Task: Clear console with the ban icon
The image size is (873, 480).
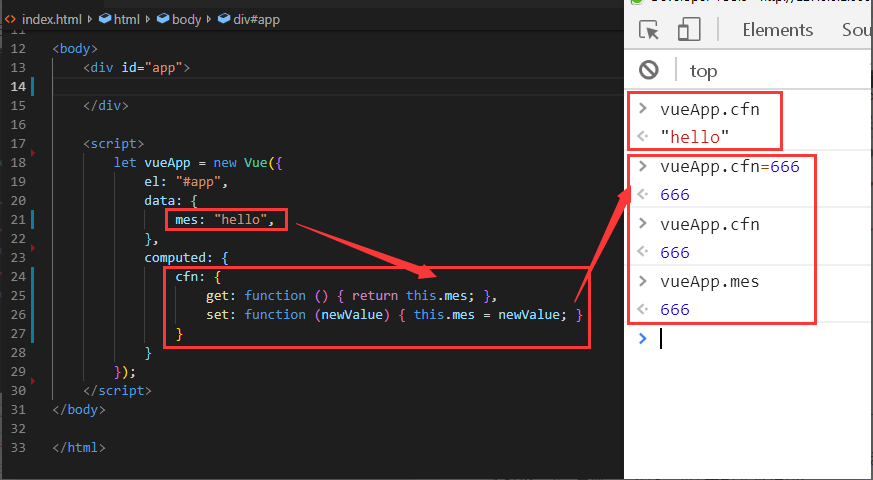Action: click(x=649, y=70)
